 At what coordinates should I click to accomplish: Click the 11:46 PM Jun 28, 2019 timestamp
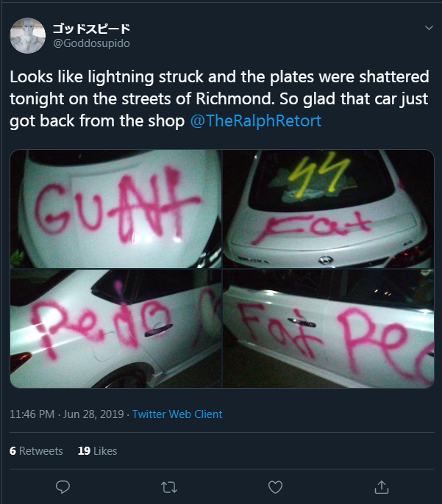[67, 414]
